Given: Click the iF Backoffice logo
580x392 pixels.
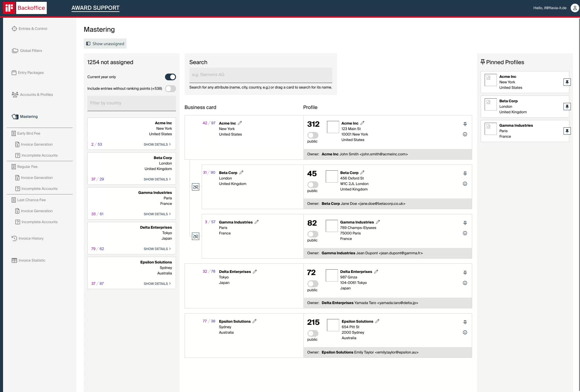Looking at the screenshot, I should tap(9, 8).
